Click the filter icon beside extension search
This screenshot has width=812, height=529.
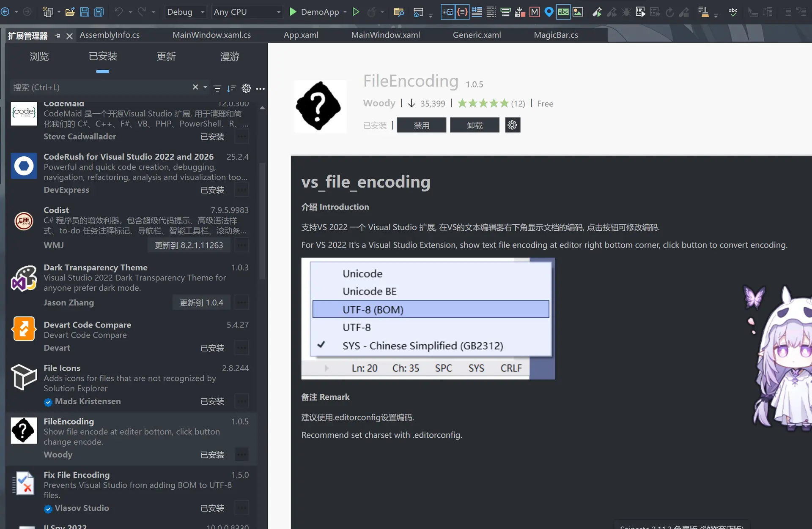point(217,88)
